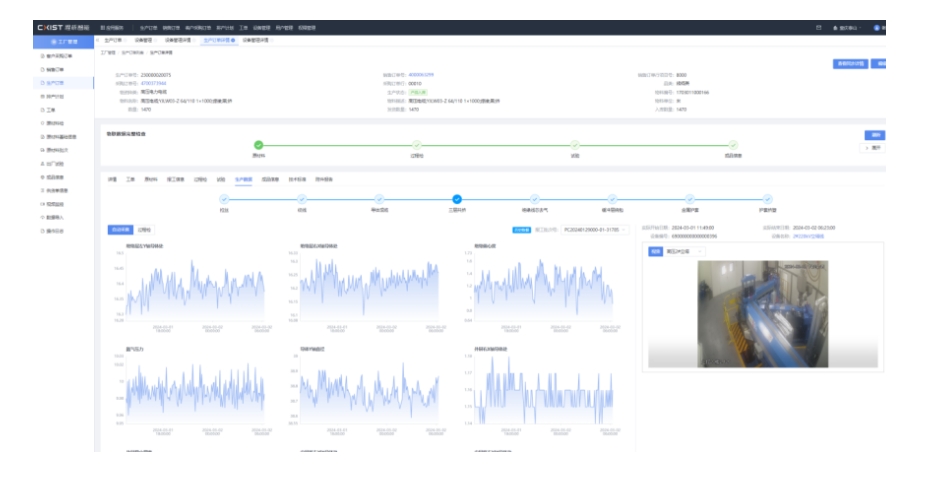The image size is (930, 492).
Task: Open the batch number PC2024 dropdown
Action: 594,229
